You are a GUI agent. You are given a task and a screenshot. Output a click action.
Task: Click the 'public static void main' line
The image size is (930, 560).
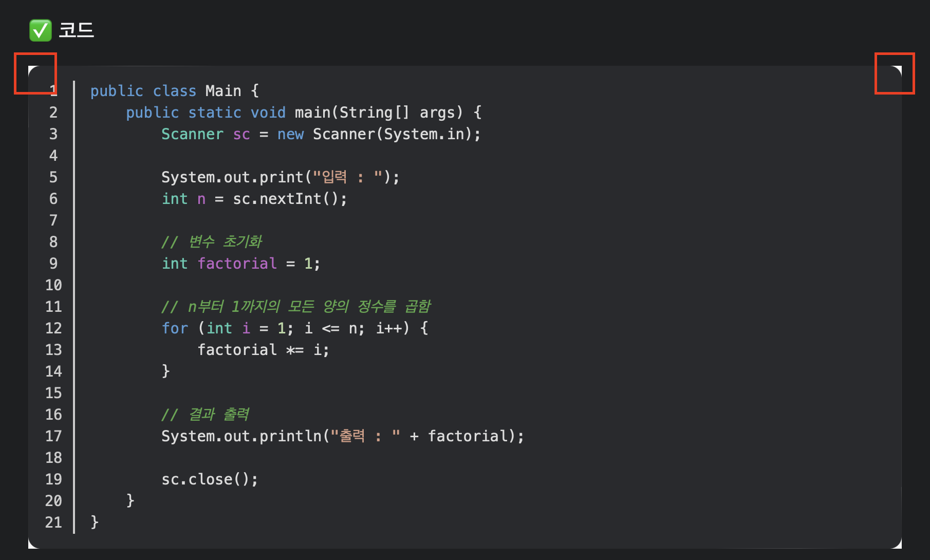[304, 113]
